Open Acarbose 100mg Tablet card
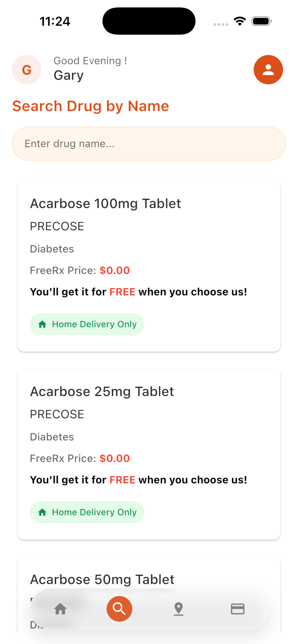The height and width of the screenshot is (644, 298). pos(149,266)
